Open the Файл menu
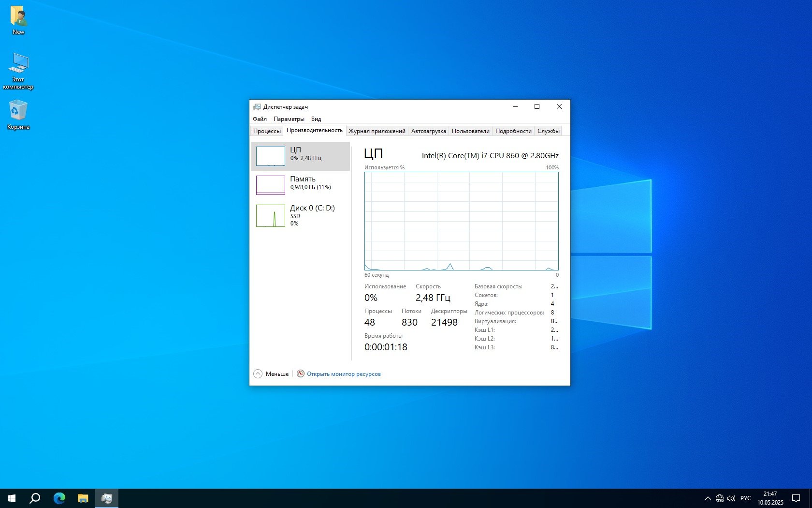Image resolution: width=812 pixels, height=508 pixels. coord(260,119)
